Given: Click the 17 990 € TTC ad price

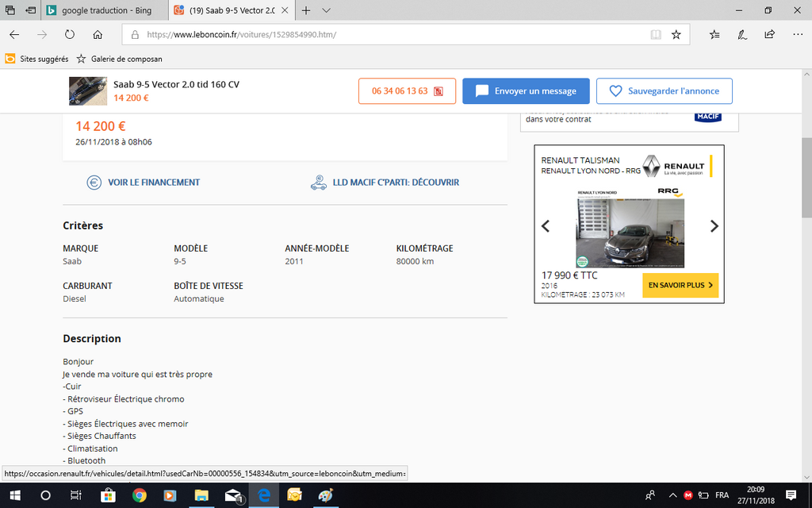Looking at the screenshot, I should click(569, 275).
